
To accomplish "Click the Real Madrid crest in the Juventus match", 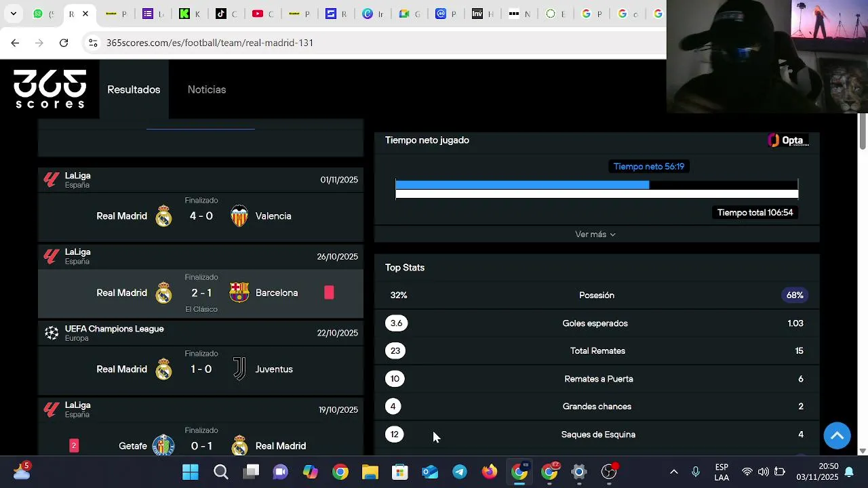I will 163,369.
